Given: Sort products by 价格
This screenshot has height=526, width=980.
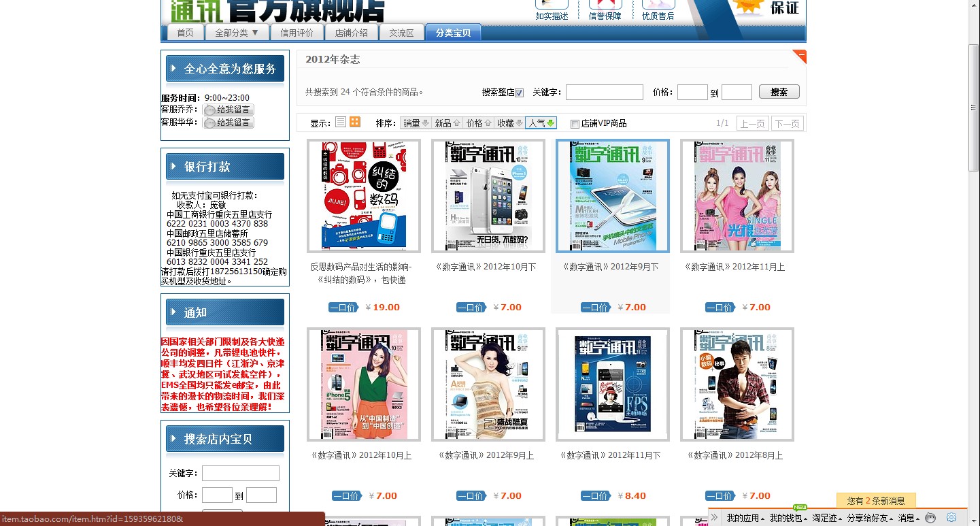Looking at the screenshot, I should (x=478, y=123).
